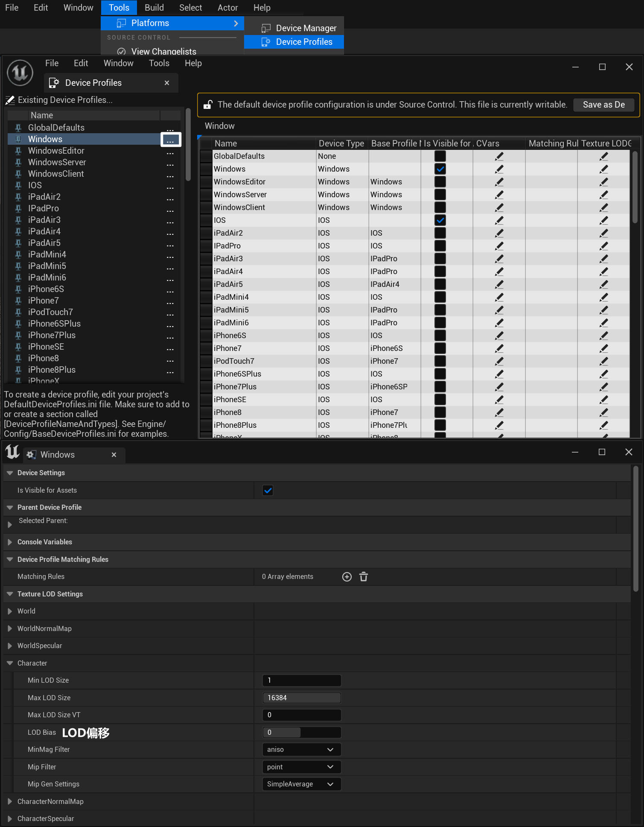Enable visibility for the iPhone6S row
Image resolution: width=644 pixels, height=827 pixels.
(440, 336)
